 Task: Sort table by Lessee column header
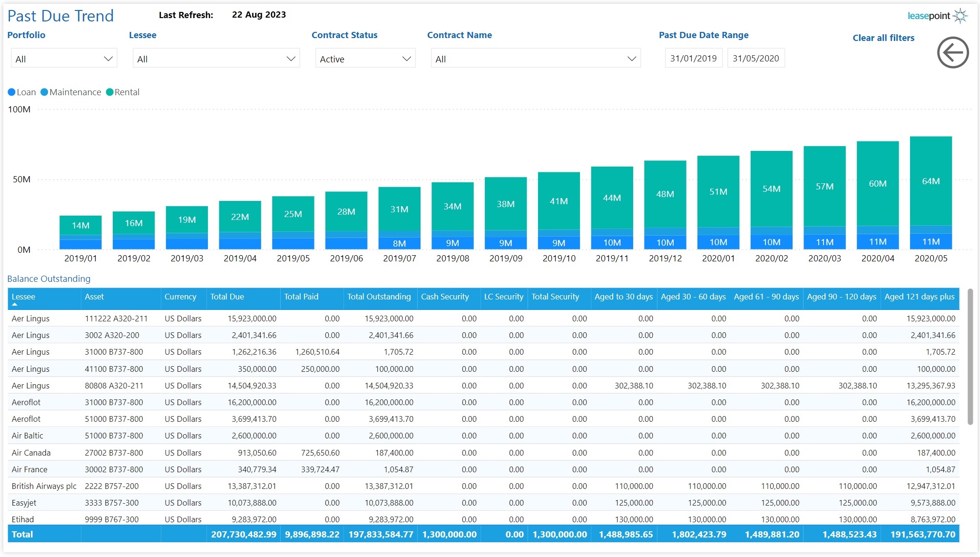point(44,298)
